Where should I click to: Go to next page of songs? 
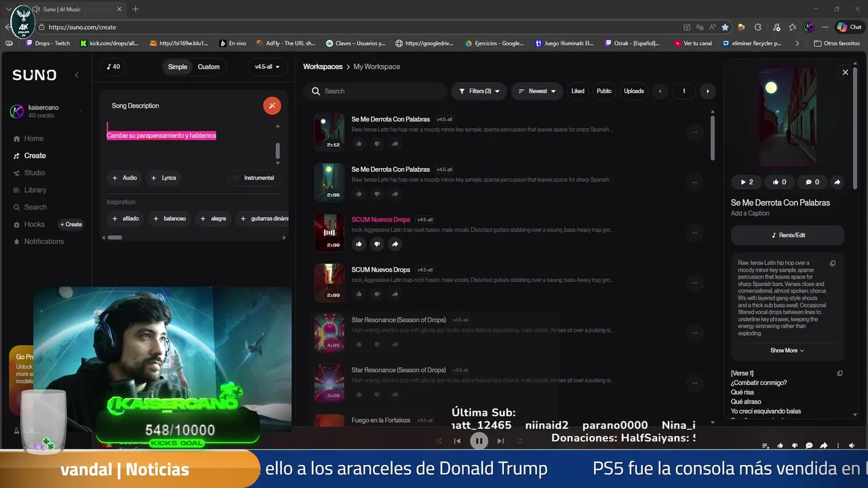[x=707, y=91]
